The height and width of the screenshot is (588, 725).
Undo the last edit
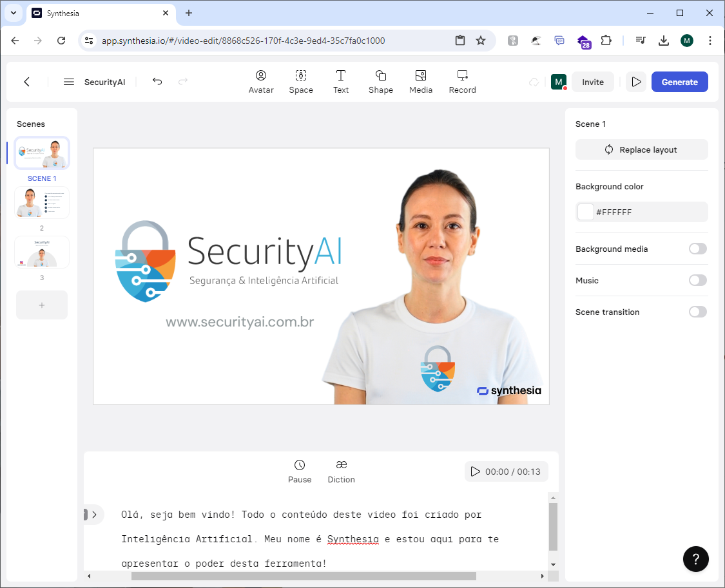(157, 82)
